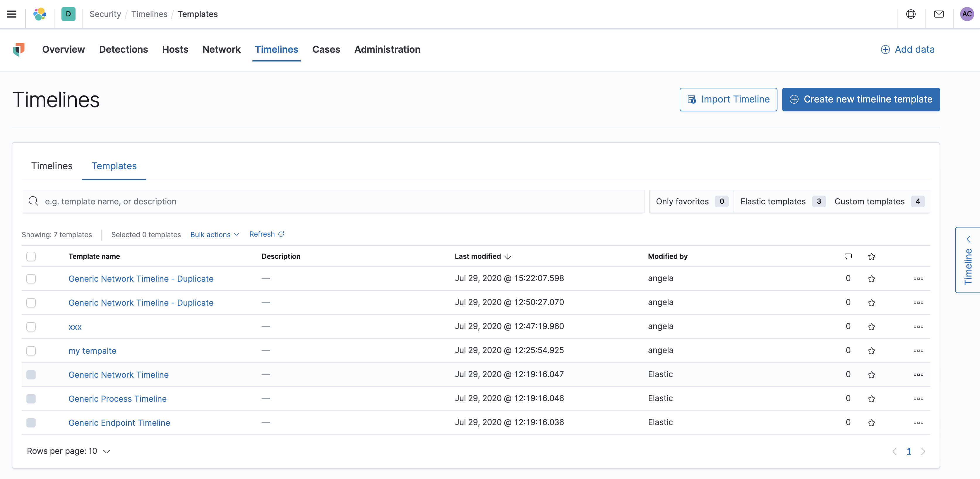This screenshot has height=479, width=980.
Task: Switch to the Timelines sub-tab
Action: pyautogui.click(x=52, y=166)
